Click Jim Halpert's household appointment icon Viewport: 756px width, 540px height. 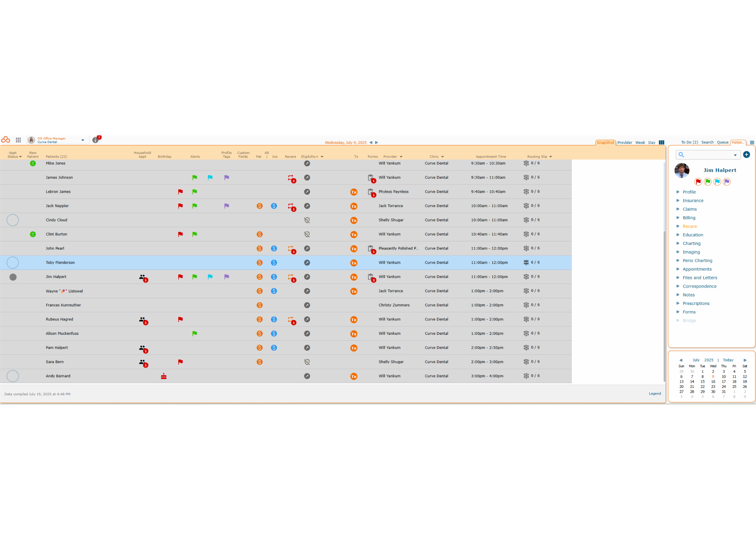coord(142,277)
